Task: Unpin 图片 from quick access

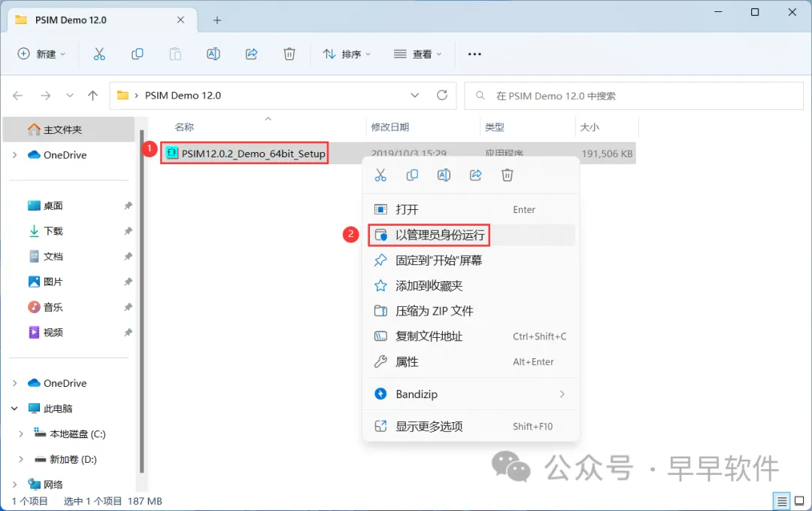Action: (128, 282)
